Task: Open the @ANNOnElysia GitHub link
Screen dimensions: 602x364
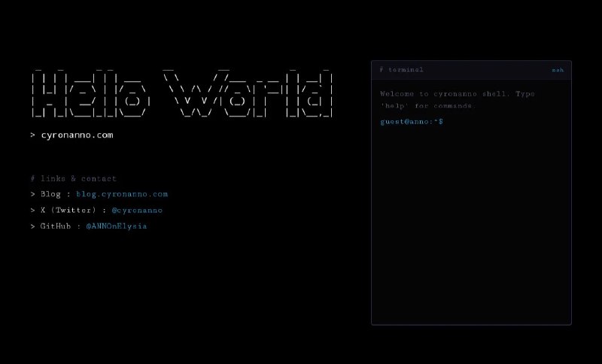Action: point(117,226)
